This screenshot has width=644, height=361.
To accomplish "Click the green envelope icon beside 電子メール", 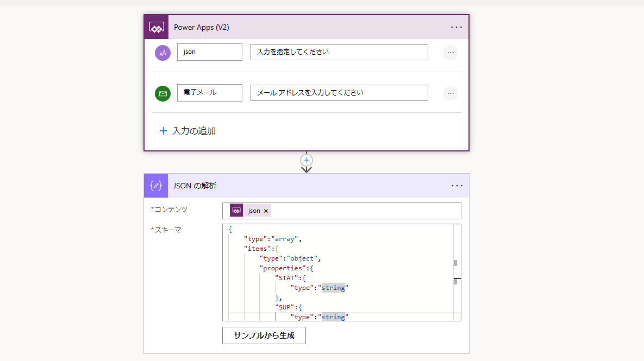I will [162, 93].
